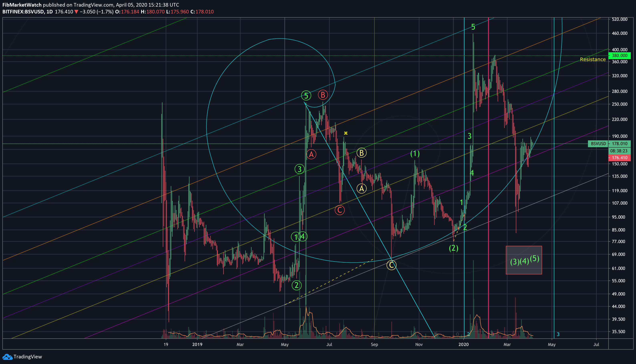The width and height of the screenshot is (636, 364).
Task: Click the Nov label on time axis
Action: [x=419, y=345]
